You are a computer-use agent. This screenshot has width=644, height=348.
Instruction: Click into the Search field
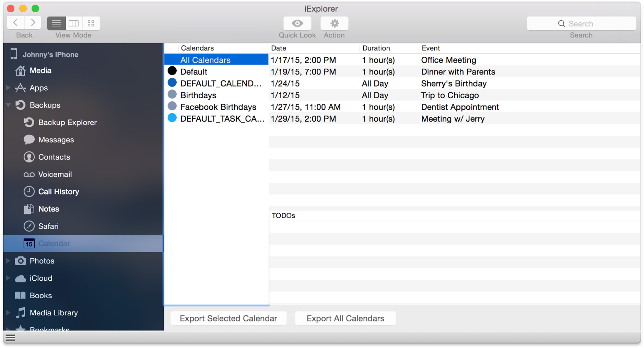[x=581, y=24]
